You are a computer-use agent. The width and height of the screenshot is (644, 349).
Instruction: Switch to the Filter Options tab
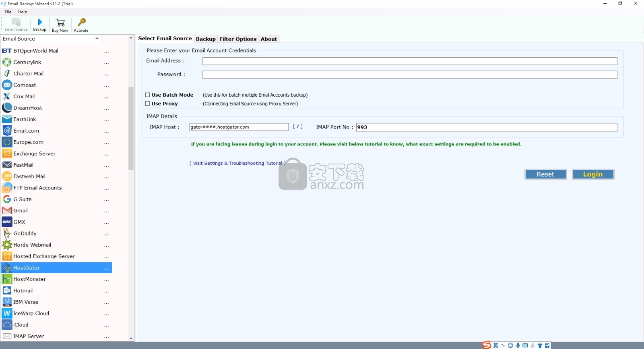[238, 39]
